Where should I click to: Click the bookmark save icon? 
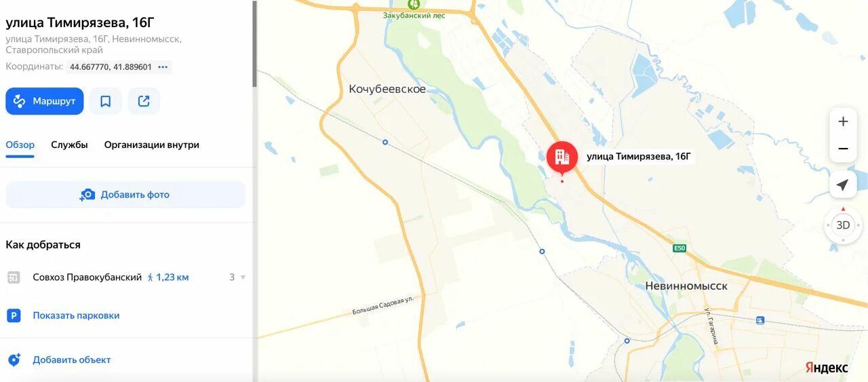point(105,101)
